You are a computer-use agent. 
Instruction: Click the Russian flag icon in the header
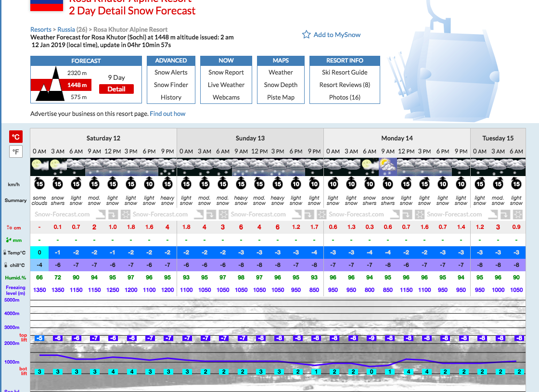pos(47,5)
